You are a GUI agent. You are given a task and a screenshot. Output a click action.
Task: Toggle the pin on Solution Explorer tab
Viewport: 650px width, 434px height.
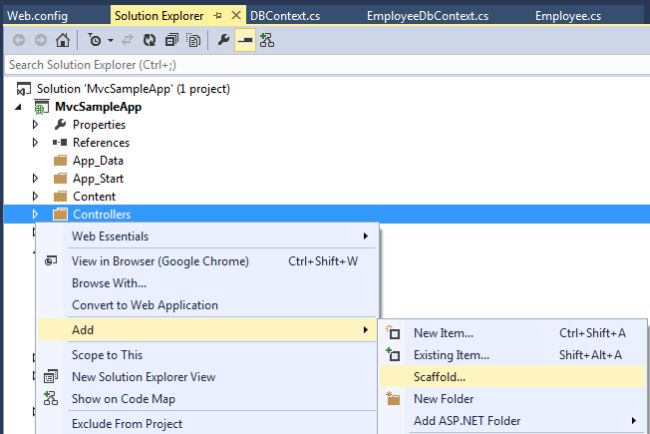click(218, 16)
